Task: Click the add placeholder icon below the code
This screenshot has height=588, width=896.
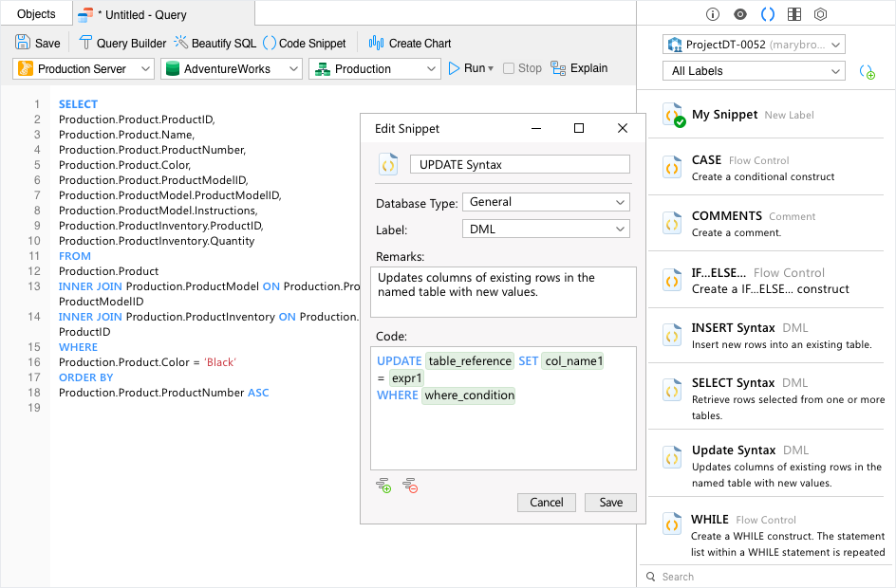Action: pyautogui.click(x=383, y=486)
